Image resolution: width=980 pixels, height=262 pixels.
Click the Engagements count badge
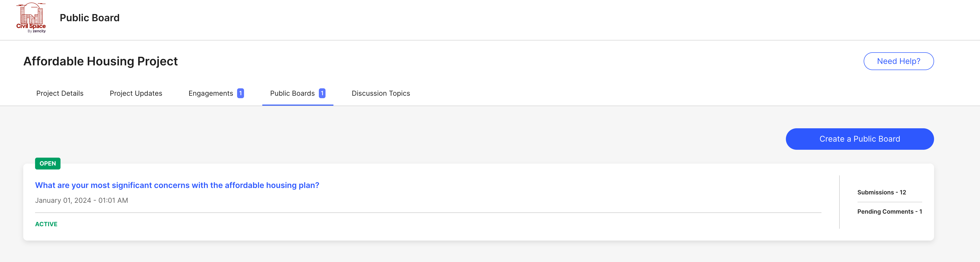click(241, 93)
